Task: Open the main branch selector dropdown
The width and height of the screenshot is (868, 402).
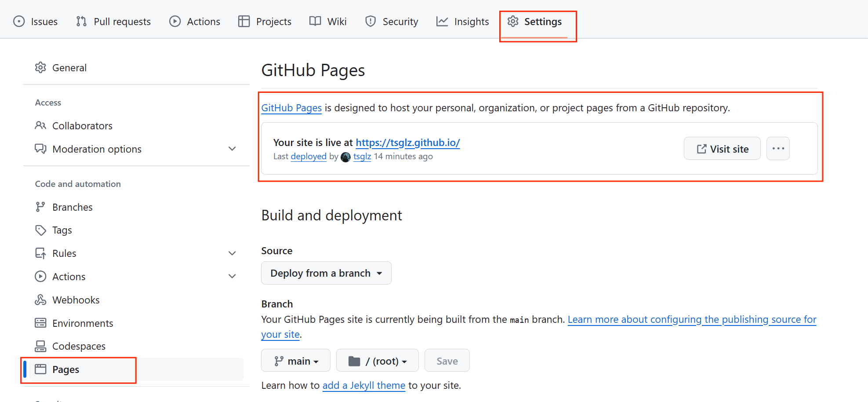Action: click(x=295, y=361)
